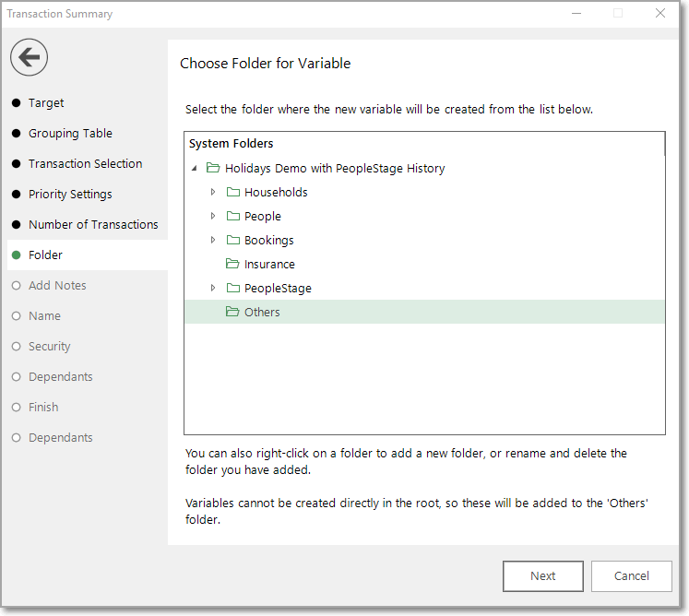Go to the Grouping Table step
The image size is (689, 616).
pyautogui.click(x=70, y=133)
